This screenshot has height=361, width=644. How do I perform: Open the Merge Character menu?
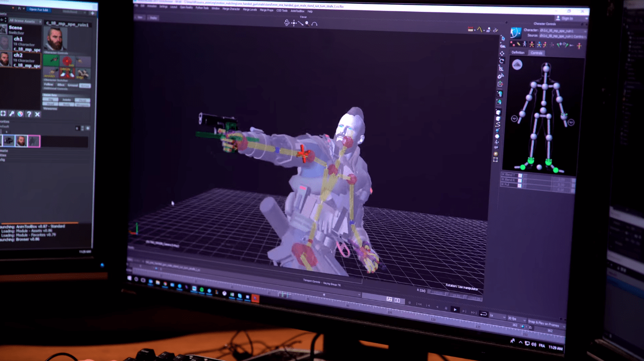(x=231, y=9)
